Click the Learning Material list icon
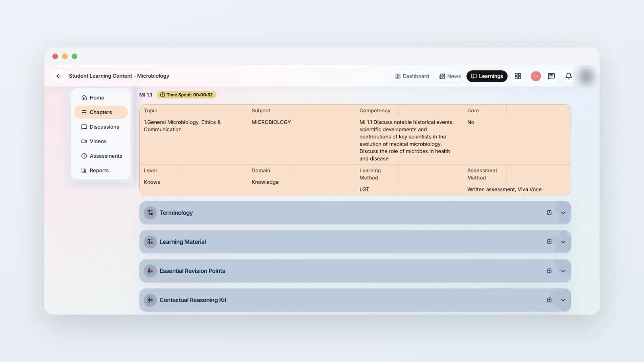Image resolution: width=644 pixels, height=362 pixels. click(x=150, y=242)
